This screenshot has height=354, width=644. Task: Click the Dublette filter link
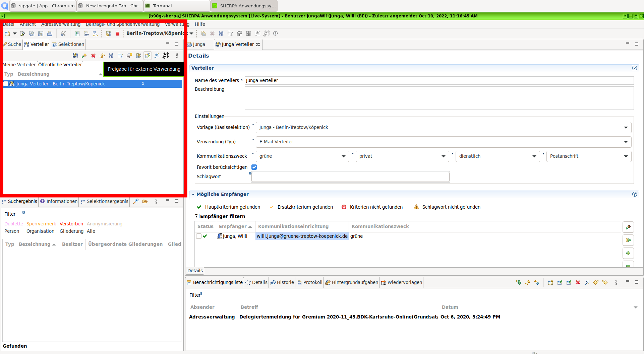[14, 224]
